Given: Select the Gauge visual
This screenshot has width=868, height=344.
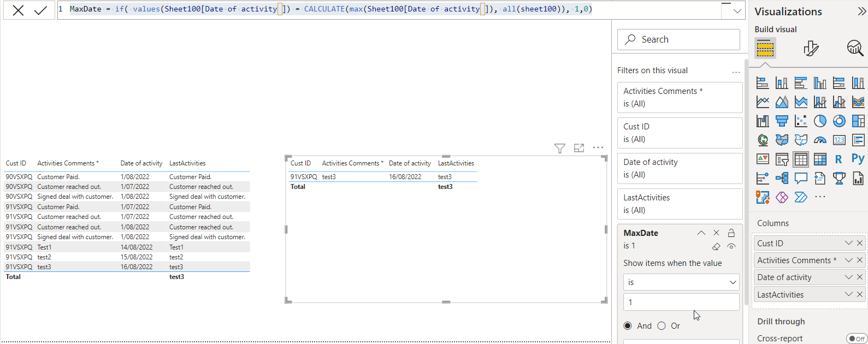Looking at the screenshot, I should (820, 140).
